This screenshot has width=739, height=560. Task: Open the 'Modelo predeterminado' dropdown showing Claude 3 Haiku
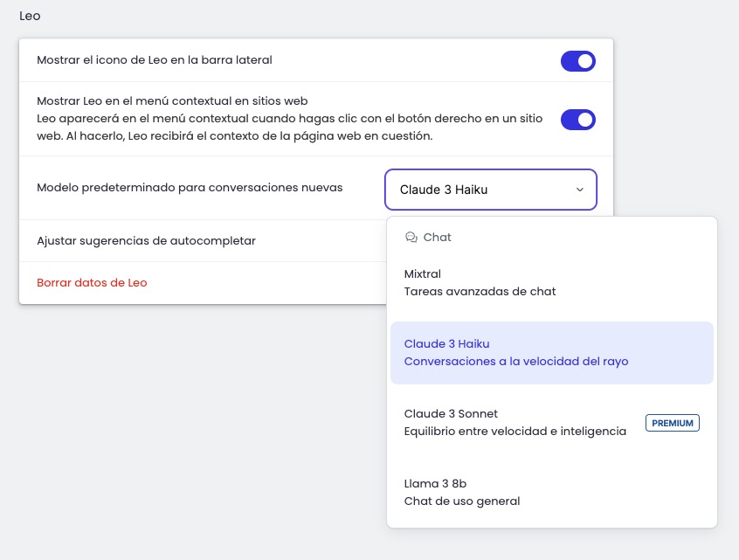(x=490, y=189)
